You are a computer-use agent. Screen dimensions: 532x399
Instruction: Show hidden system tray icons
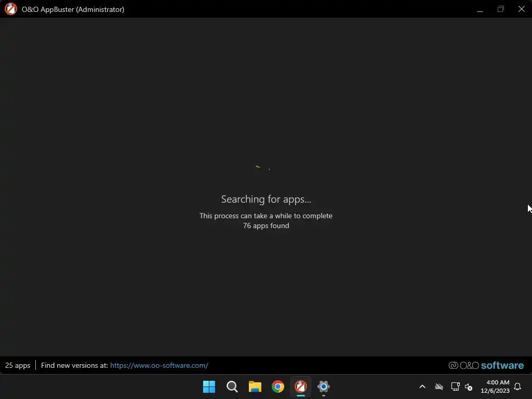pos(422,387)
